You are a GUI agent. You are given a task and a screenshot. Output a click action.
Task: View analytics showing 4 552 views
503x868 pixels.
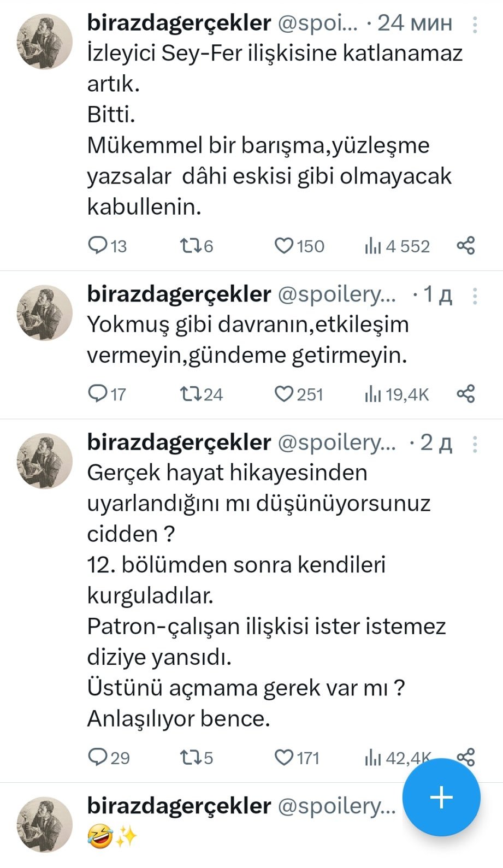click(398, 246)
